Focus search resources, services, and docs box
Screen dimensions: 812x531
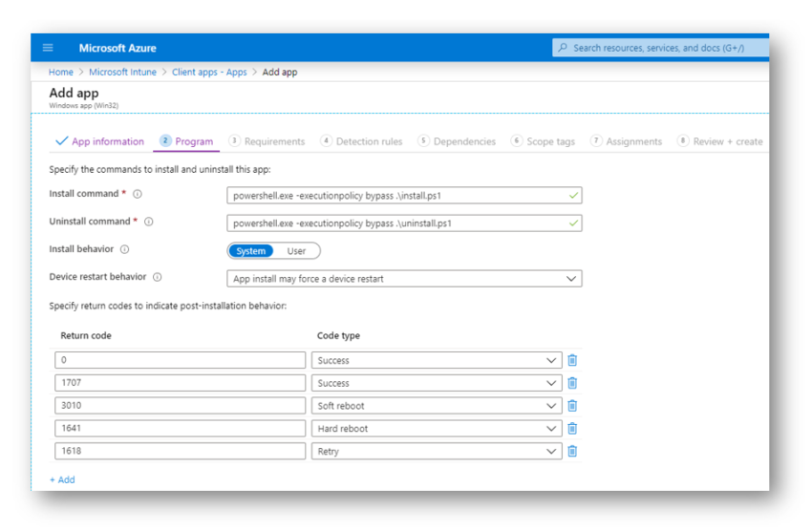661,48
